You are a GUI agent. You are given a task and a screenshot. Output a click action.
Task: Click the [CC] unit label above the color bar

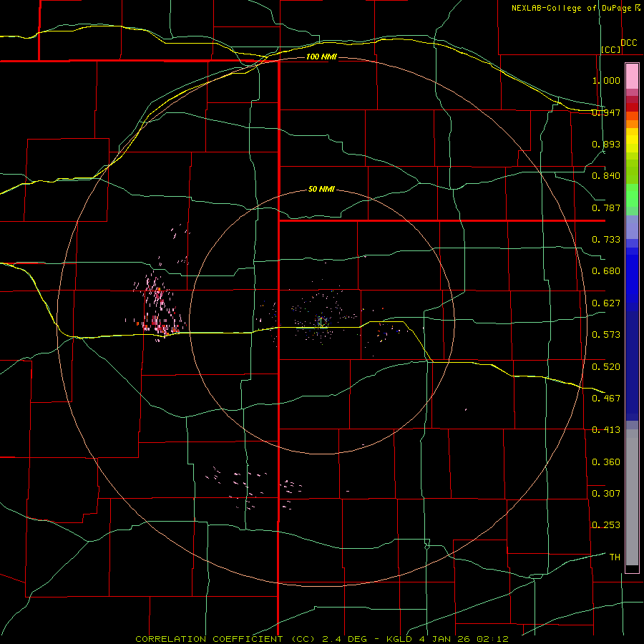611,49
